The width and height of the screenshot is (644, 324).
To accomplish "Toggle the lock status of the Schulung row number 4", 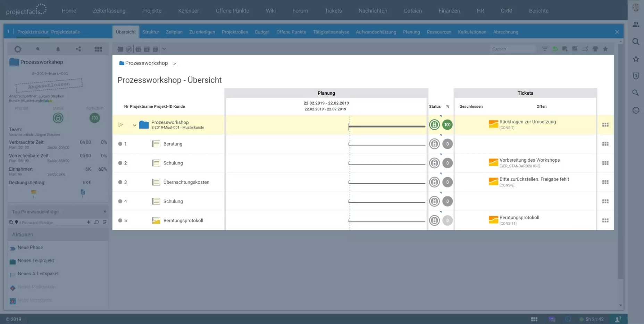I will pos(434,201).
